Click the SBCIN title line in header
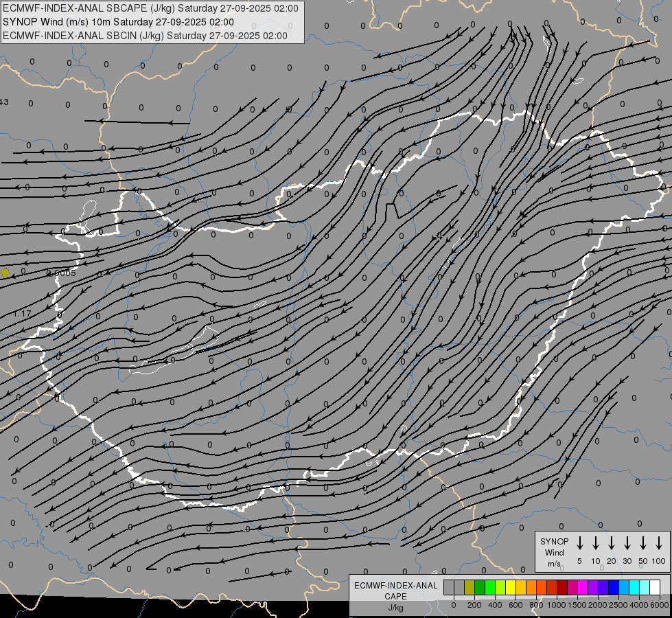This screenshot has width=672, height=618. coord(145,36)
